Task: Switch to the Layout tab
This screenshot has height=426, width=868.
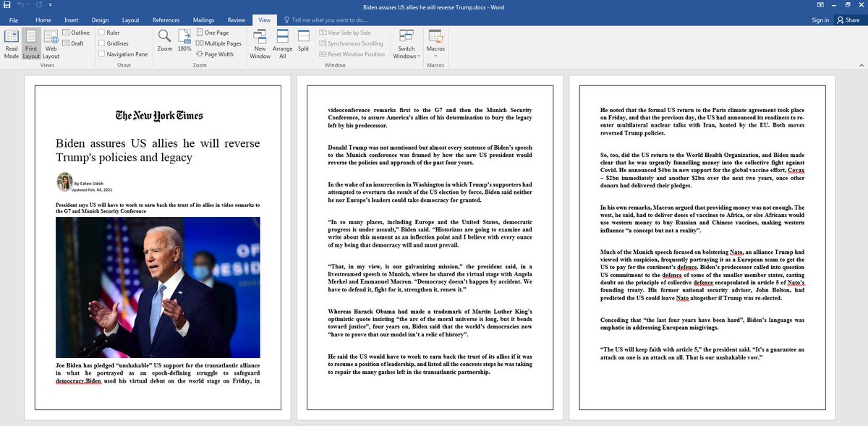Action: [131, 20]
